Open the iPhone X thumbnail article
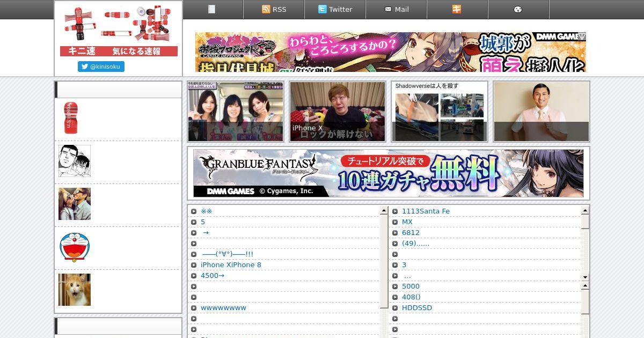Screen dimensions: 644x338 (338, 112)
